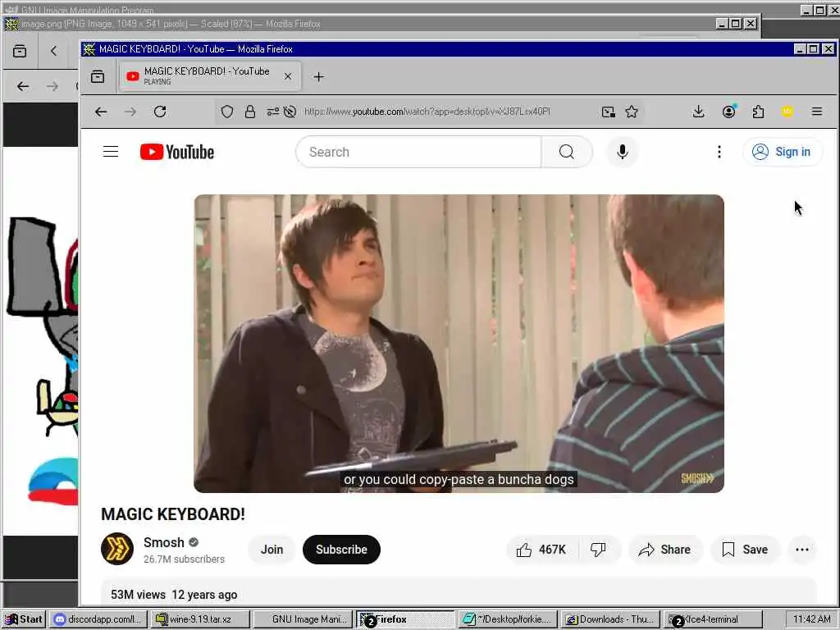
Task: Share the MAGIC KEYBOARD video
Action: pyautogui.click(x=664, y=550)
